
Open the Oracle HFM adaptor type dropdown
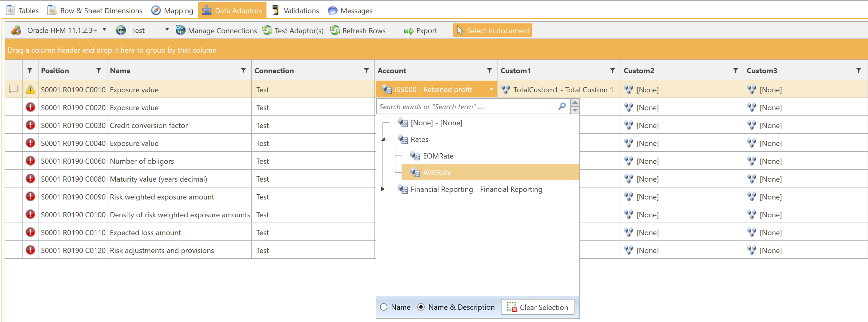pos(104,30)
